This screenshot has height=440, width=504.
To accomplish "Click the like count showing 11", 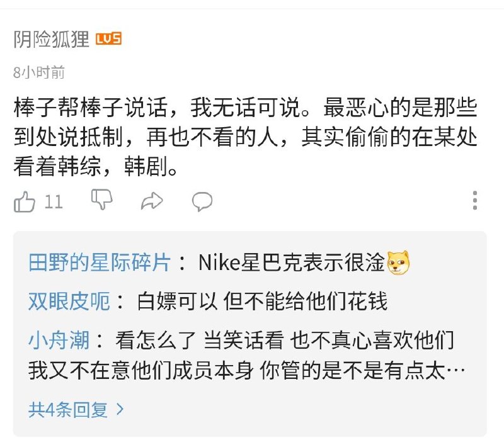I will 53,201.
